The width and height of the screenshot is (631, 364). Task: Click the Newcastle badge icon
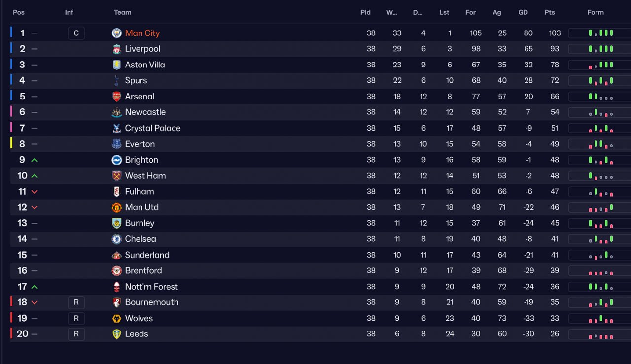coord(117,112)
